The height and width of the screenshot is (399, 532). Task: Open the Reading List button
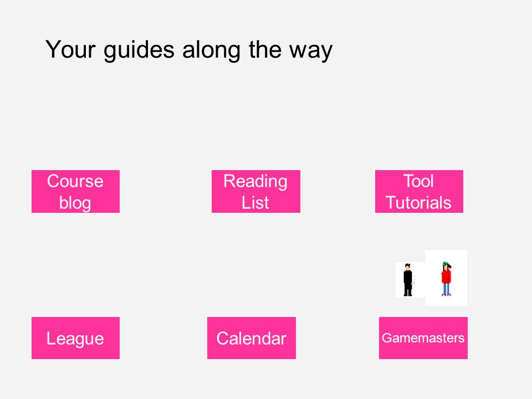(256, 191)
